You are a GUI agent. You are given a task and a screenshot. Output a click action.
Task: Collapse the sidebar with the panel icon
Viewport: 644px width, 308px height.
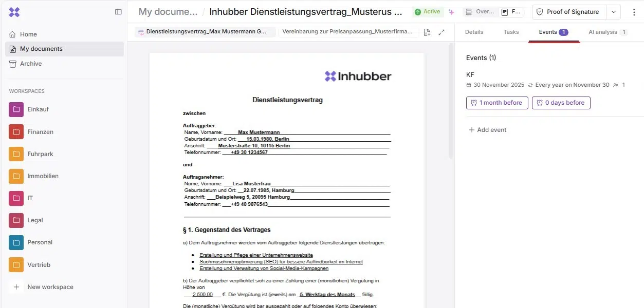tap(118, 12)
